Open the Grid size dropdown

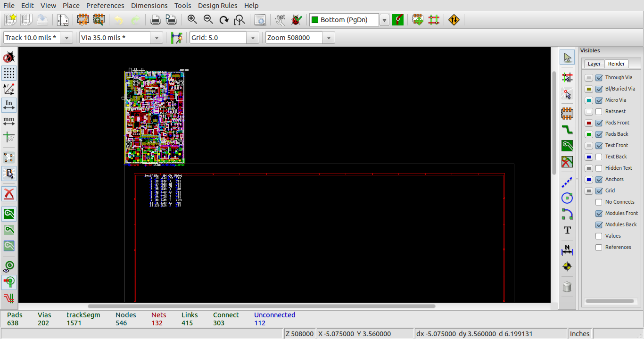pos(253,37)
